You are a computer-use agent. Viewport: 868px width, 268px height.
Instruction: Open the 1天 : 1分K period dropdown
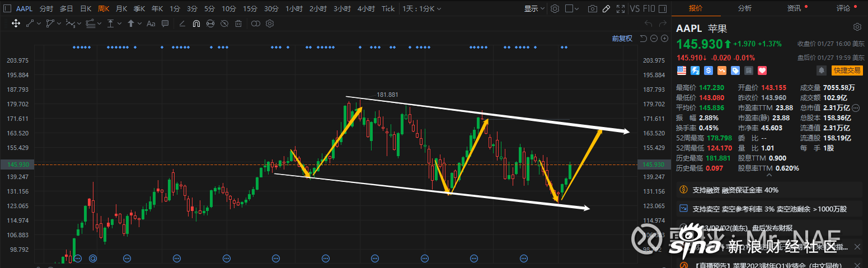pos(421,9)
